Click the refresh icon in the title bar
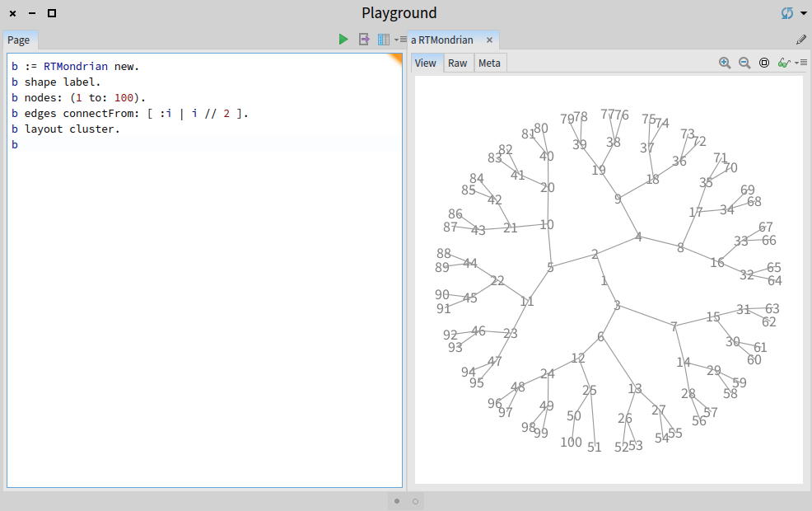 (788, 13)
